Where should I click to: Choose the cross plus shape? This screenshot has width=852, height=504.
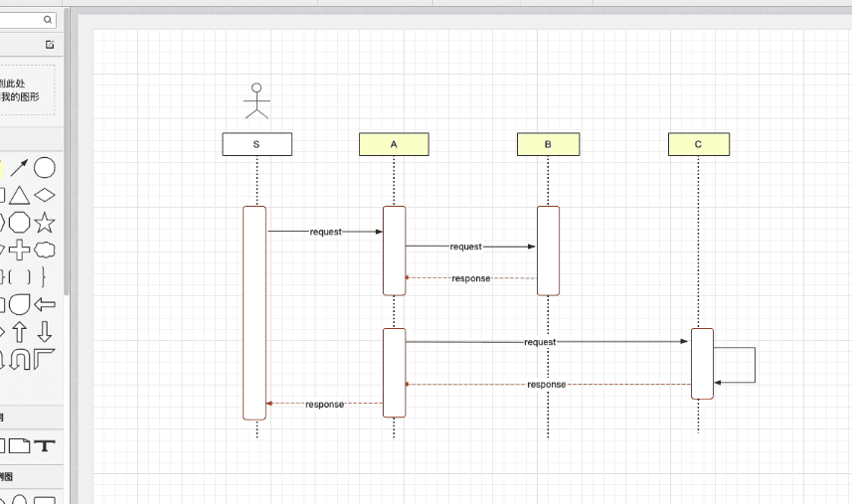click(x=20, y=250)
